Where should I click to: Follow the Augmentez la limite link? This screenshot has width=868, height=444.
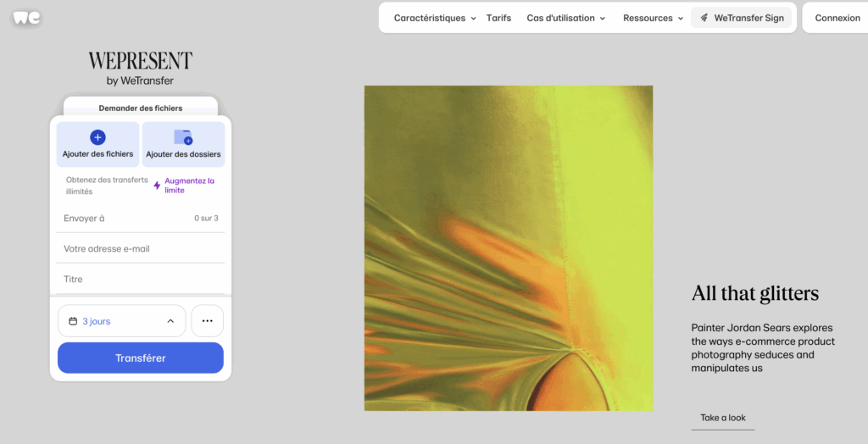pyautogui.click(x=189, y=186)
